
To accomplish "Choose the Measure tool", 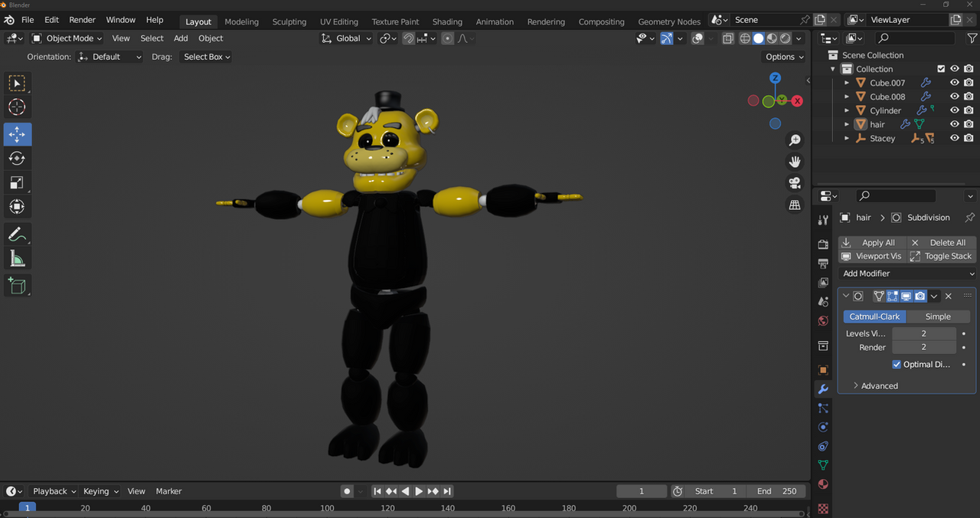I will [x=17, y=259].
